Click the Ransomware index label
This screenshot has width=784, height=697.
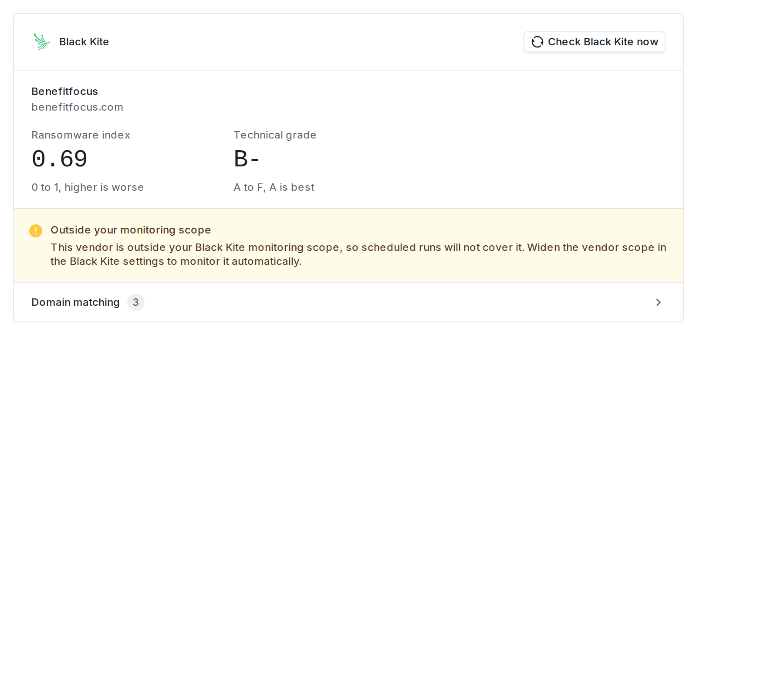point(81,135)
